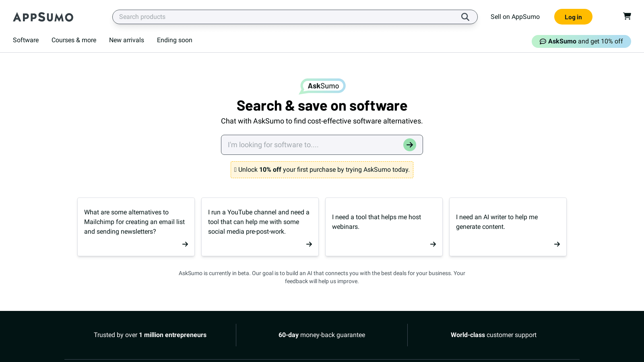Click arrow on AI writer card
The height and width of the screenshot is (362, 644).
point(557,244)
